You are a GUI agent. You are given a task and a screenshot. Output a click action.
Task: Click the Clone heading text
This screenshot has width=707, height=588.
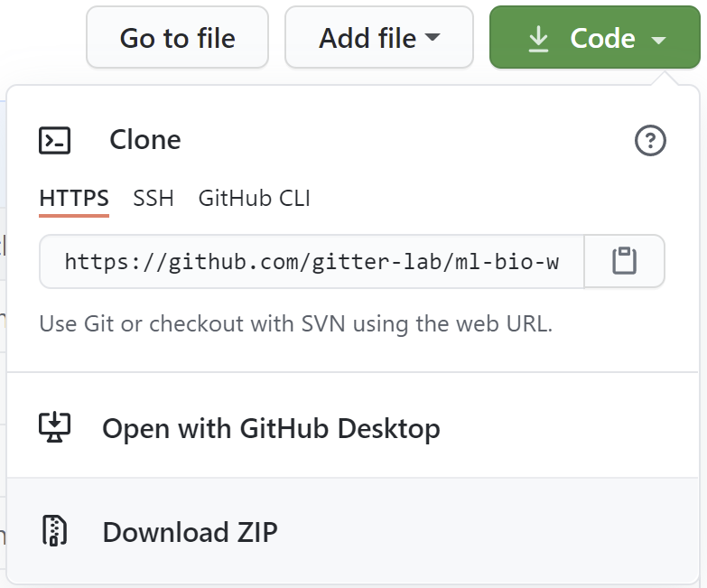[144, 140]
